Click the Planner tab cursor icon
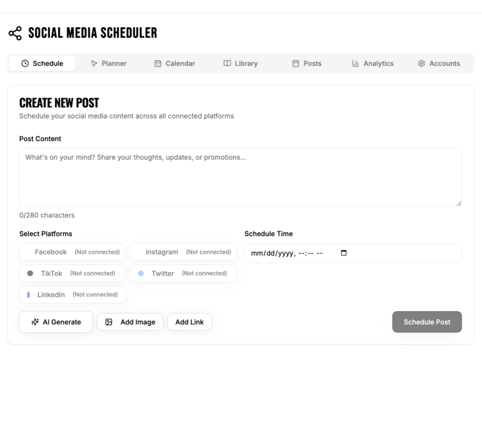Viewport: 482px width, 448px height. [x=94, y=63]
